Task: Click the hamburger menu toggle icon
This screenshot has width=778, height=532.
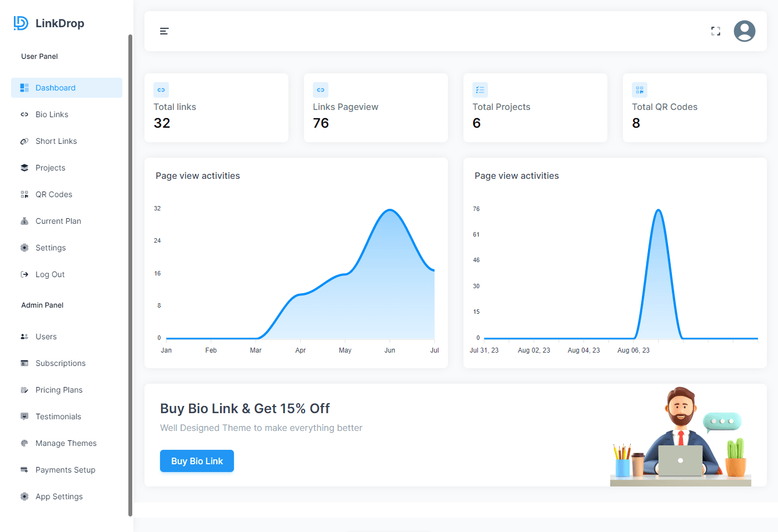Action: click(x=164, y=31)
